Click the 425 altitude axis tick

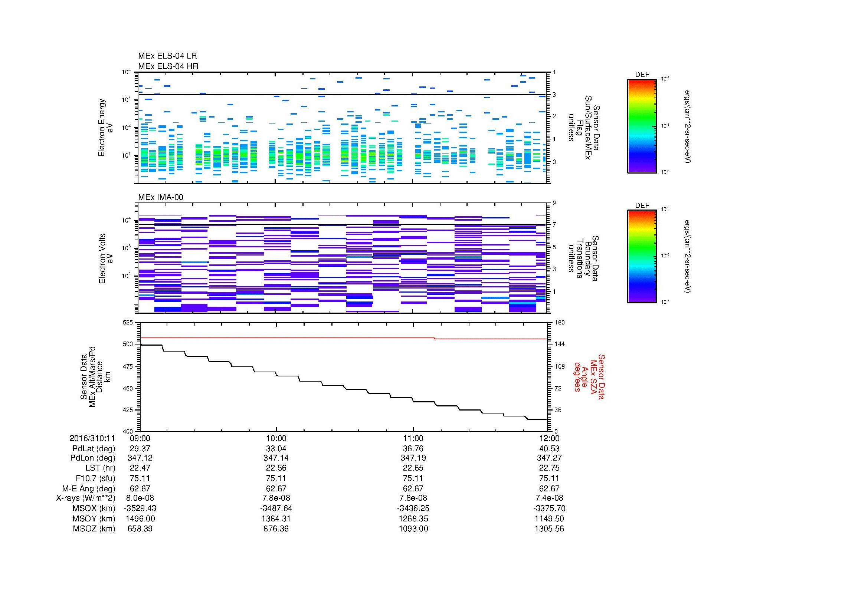[128, 410]
